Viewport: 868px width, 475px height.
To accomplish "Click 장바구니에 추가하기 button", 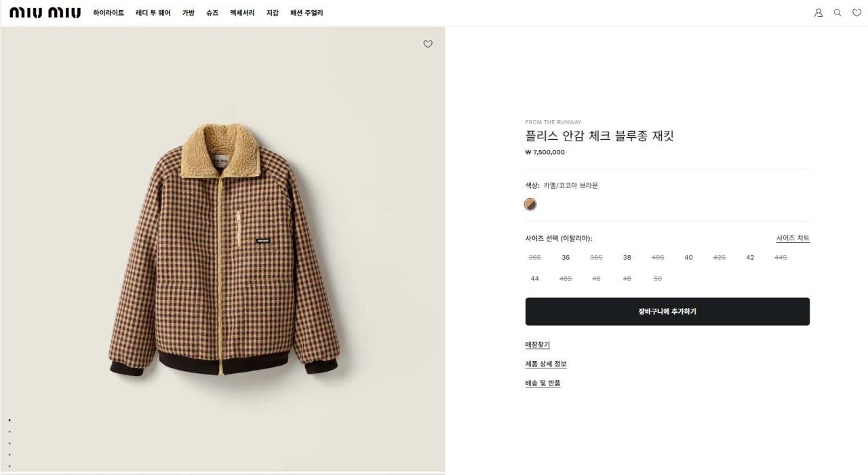I will pyautogui.click(x=667, y=311).
